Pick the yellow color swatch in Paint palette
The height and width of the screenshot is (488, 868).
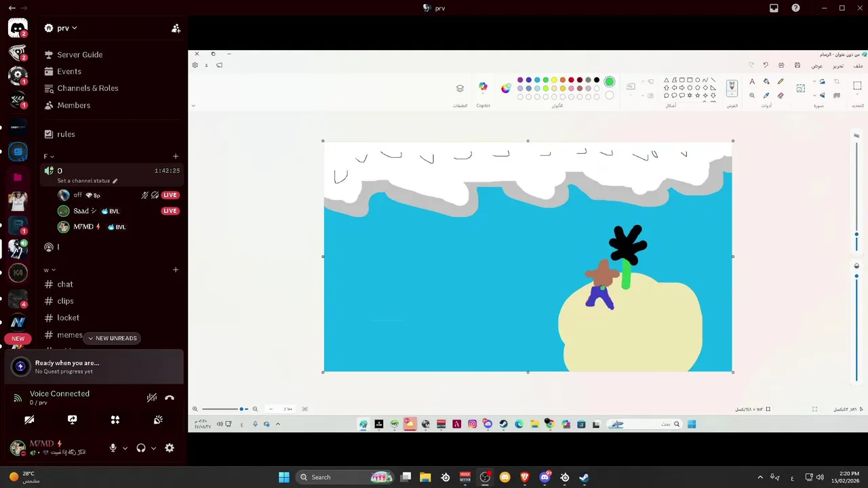[554, 80]
